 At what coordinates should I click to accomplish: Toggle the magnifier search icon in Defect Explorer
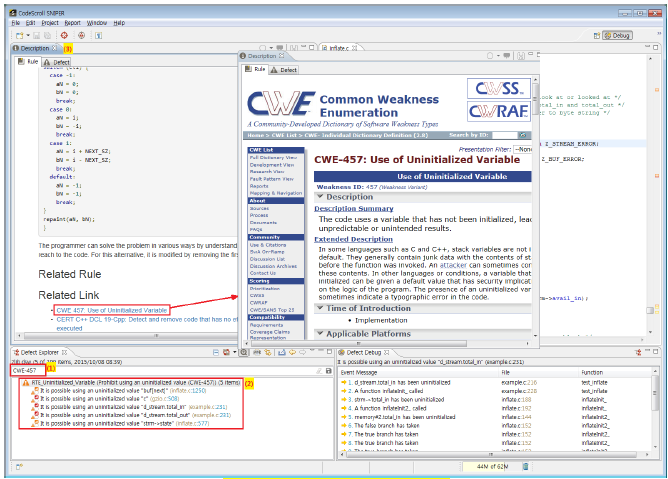point(244,352)
